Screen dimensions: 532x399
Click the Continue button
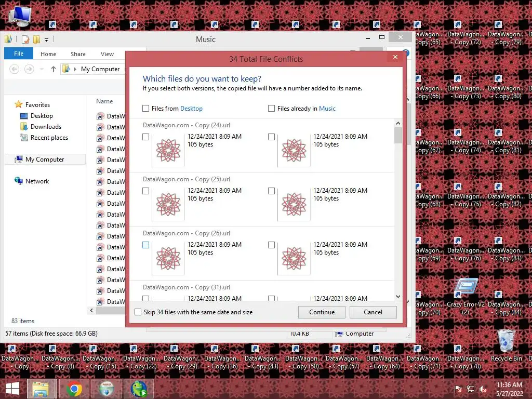(322, 312)
